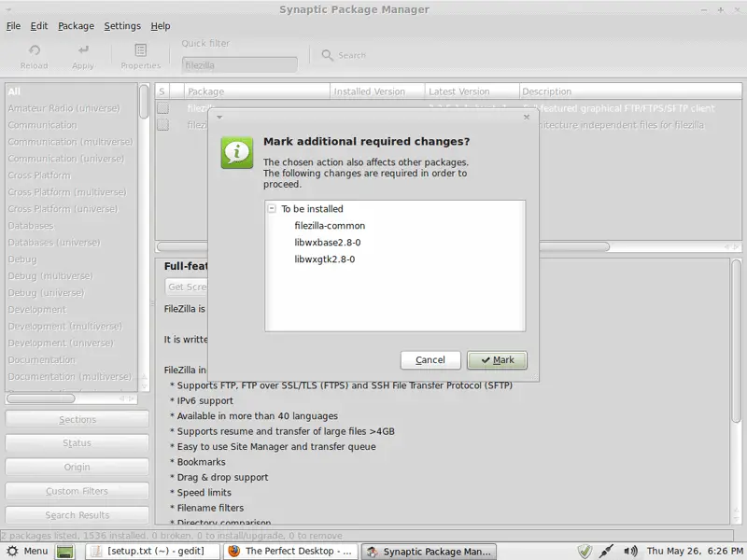Click the Mark button in the dialog
747x560 pixels.
(497, 360)
